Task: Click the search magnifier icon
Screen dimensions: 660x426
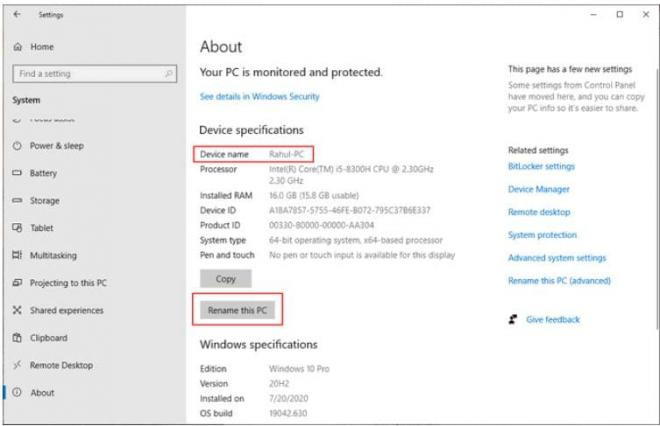Action: click(x=168, y=74)
